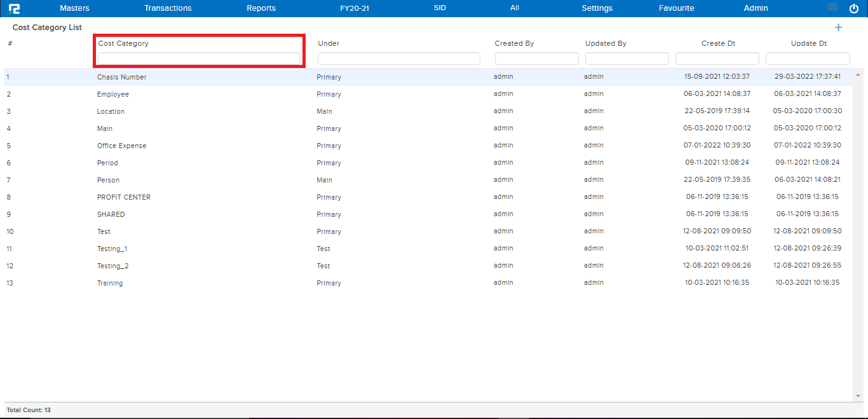Screen dimensions: 868x419
Task: Click the SID item in top navigation
Action: tap(439, 8)
